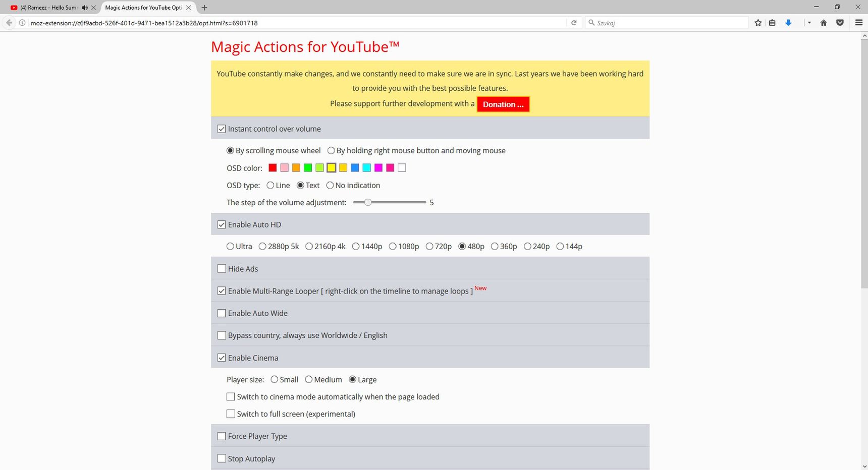The image size is (868, 470).
Task: Select 1440p quality
Action: [x=356, y=246]
